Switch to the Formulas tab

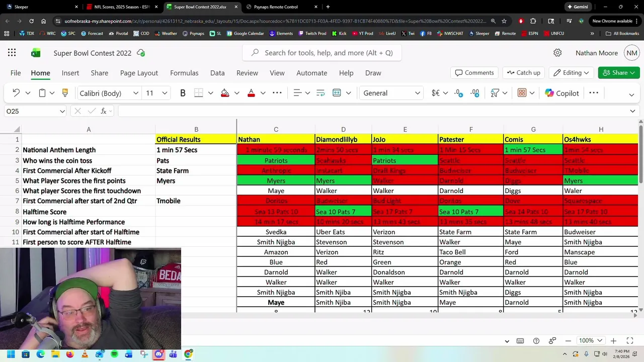pyautogui.click(x=184, y=73)
